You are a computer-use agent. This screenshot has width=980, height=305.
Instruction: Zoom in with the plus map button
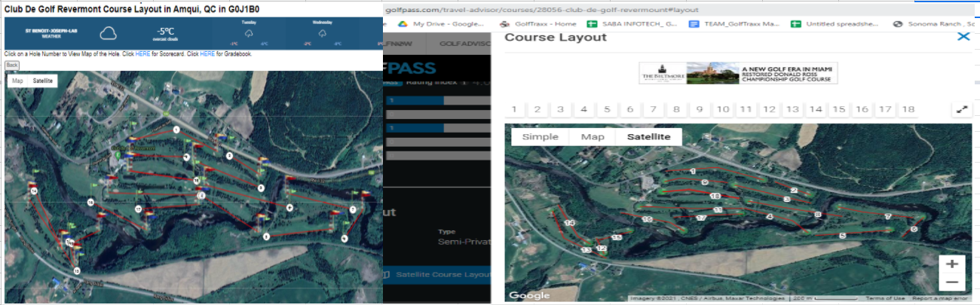pos(952,264)
